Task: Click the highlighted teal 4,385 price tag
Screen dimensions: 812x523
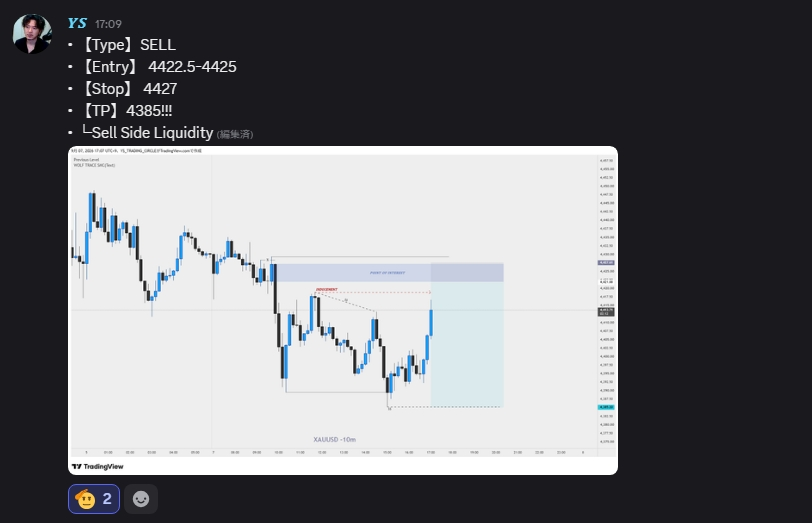Action: [x=606, y=408]
